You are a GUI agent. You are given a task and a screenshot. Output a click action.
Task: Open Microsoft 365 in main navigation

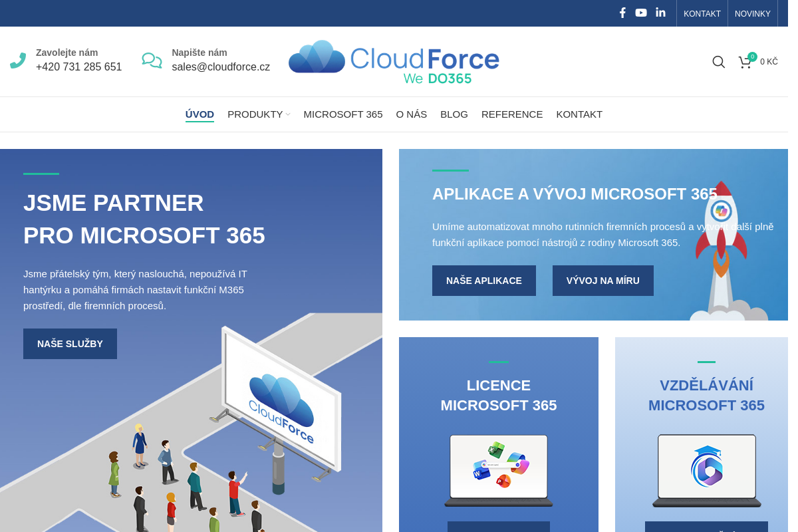(x=343, y=114)
